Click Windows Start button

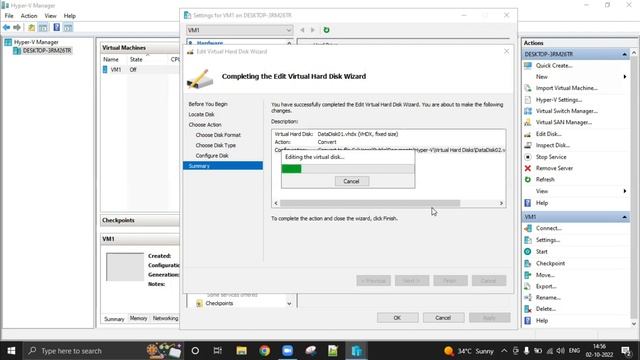tap(11, 351)
